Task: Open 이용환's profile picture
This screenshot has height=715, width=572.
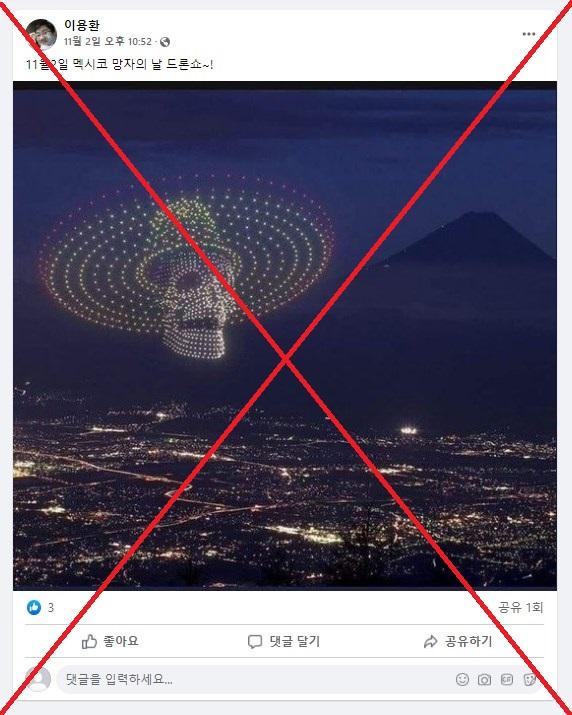Action: pyautogui.click(x=41, y=34)
